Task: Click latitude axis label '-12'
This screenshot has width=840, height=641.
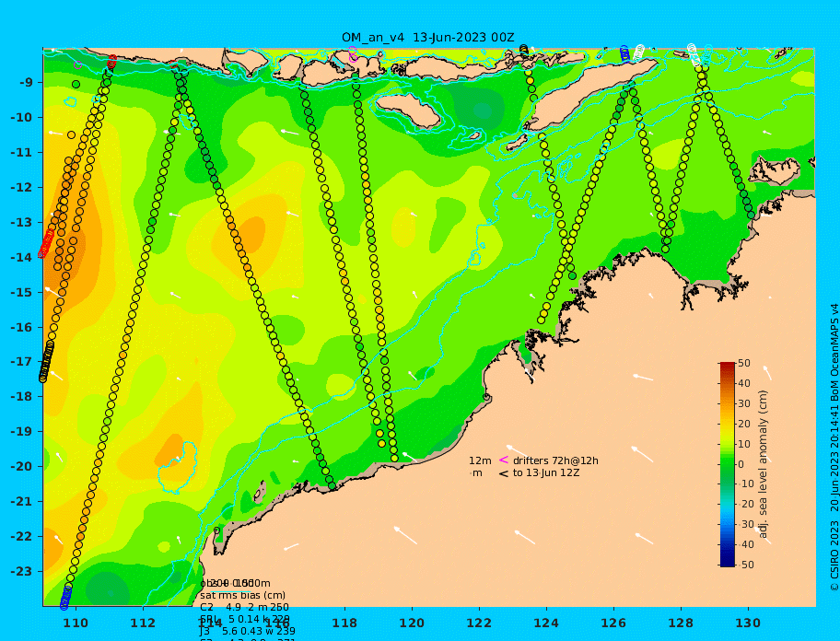Action: (x=21, y=188)
